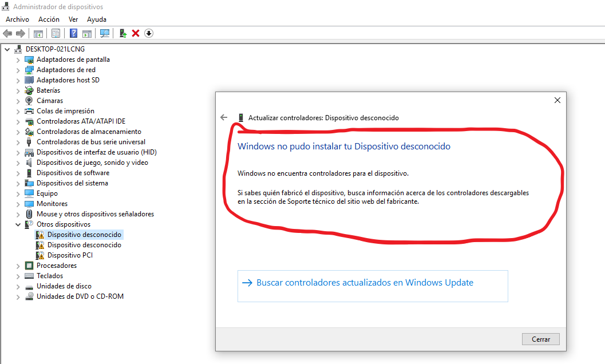Viewport: 605px width, 364px height.
Task: Click the back arrow in the driver dialog
Action: 224,117
